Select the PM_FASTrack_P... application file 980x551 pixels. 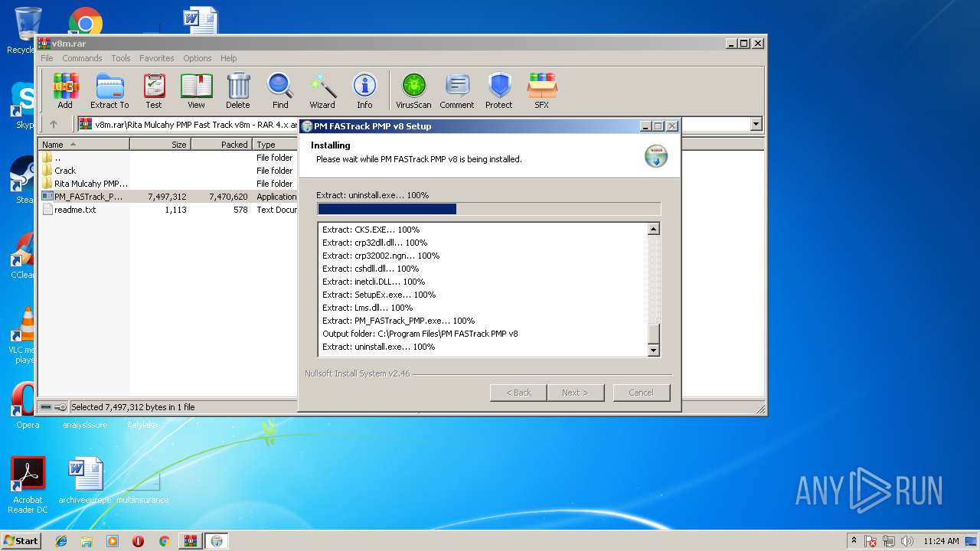(x=168, y=197)
